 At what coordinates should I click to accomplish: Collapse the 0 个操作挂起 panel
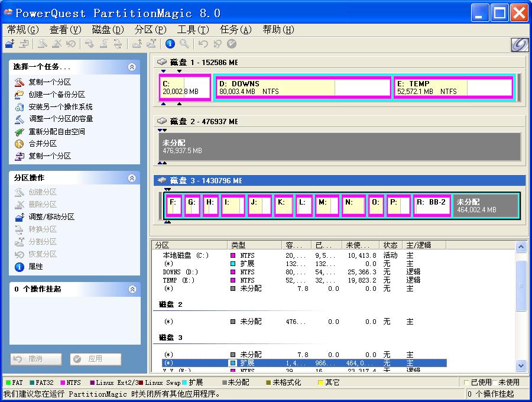coord(132,289)
